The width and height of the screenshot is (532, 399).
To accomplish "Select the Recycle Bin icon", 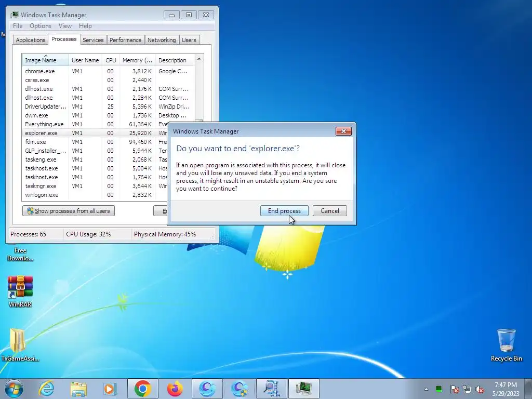I will coord(506,345).
